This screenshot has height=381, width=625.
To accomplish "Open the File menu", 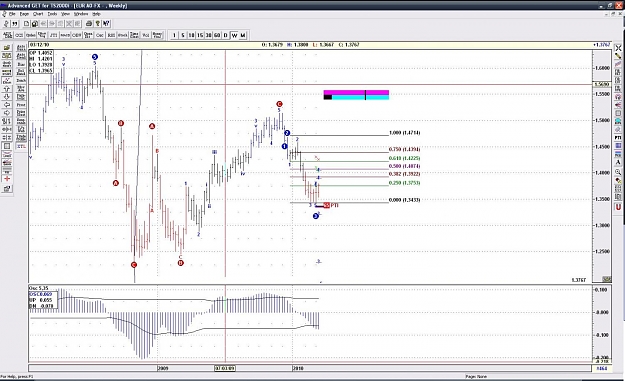I will pos(12,14).
